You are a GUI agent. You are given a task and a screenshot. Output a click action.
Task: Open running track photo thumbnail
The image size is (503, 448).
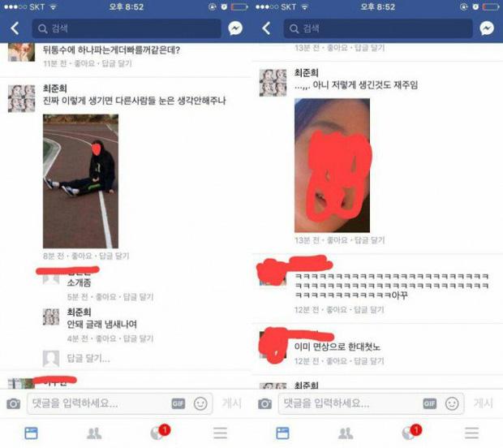click(x=80, y=181)
